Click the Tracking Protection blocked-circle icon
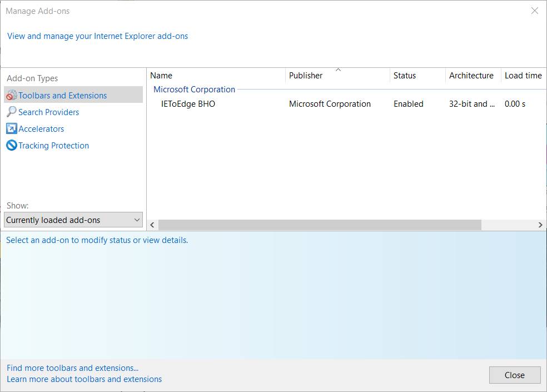 [12, 145]
